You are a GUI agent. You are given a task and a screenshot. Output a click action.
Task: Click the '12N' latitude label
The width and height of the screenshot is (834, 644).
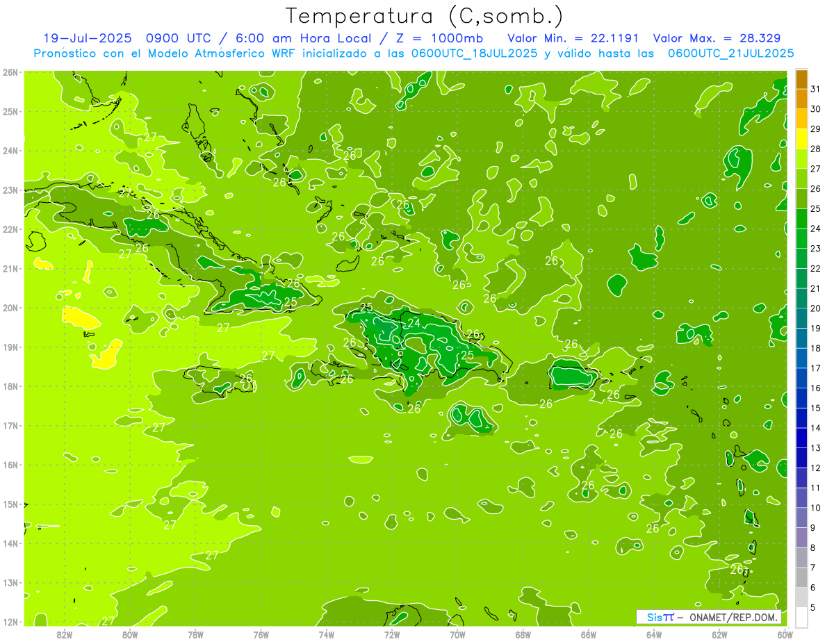click(x=10, y=622)
